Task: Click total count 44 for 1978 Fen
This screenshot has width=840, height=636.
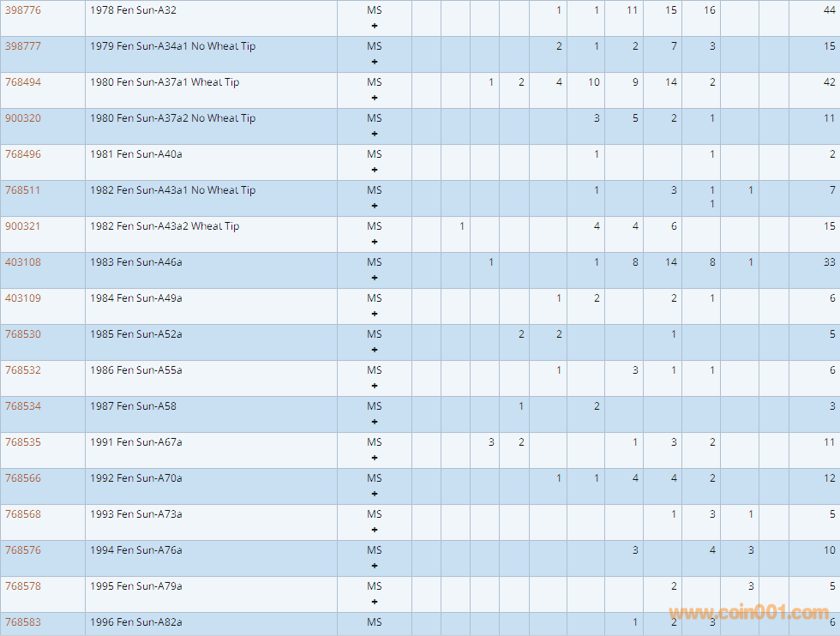Action: coord(829,10)
